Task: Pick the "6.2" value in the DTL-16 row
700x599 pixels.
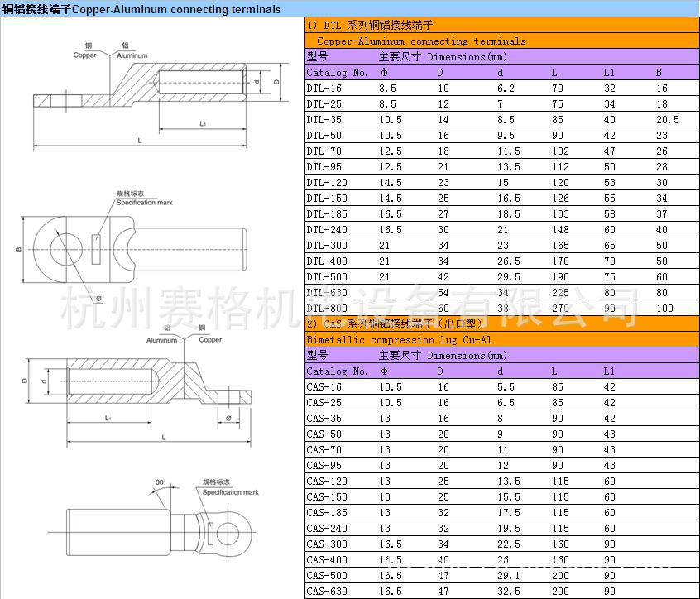Action: click(x=506, y=89)
